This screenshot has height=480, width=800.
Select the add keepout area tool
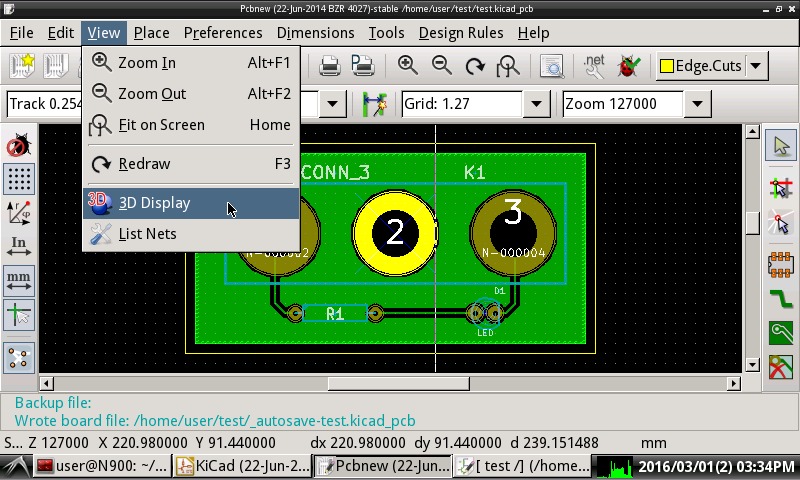(x=781, y=366)
